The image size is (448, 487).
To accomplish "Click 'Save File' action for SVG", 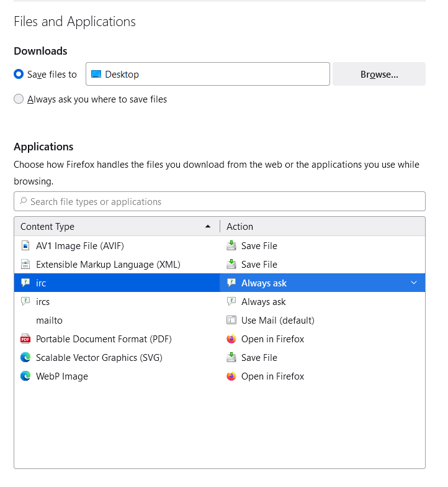I will [259, 358].
